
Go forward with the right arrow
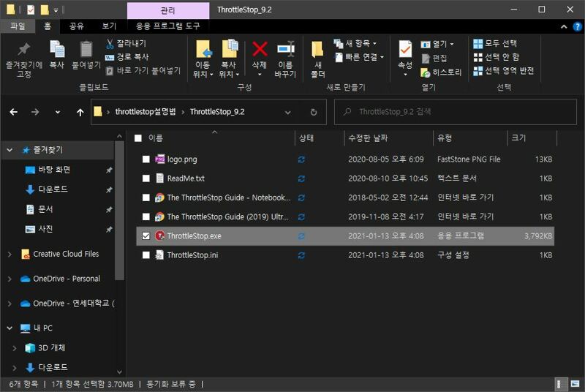(35, 112)
